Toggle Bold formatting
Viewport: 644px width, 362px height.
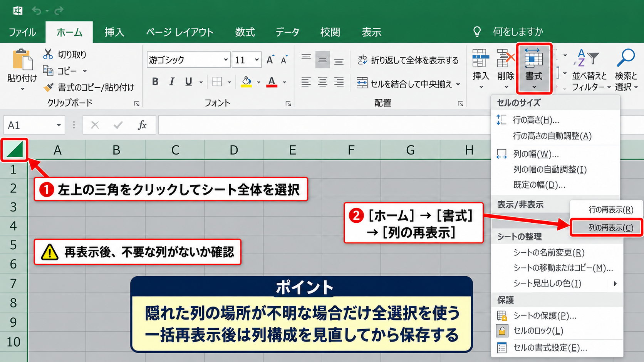click(x=155, y=82)
